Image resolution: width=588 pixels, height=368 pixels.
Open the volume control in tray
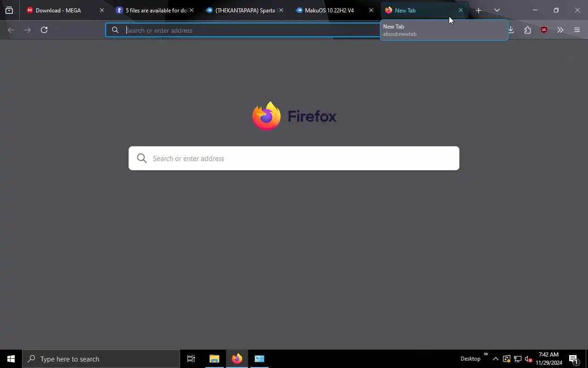point(528,359)
